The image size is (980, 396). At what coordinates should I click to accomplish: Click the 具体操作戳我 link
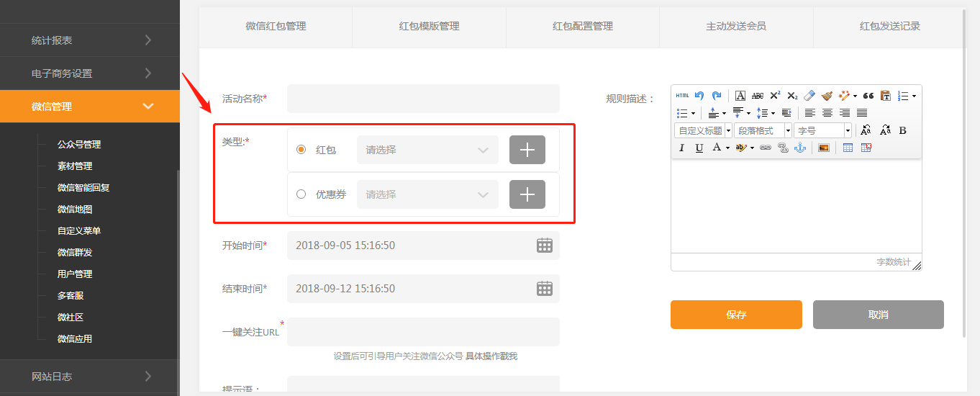[x=491, y=356]
